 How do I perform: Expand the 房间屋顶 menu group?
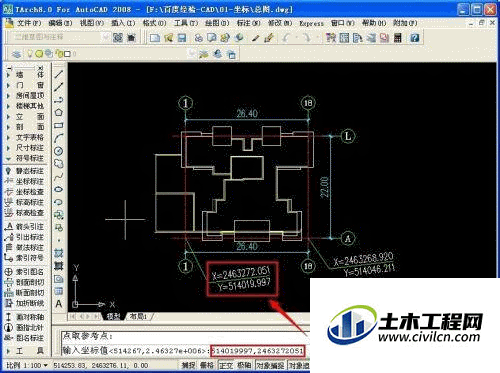(x=25, y=96)
